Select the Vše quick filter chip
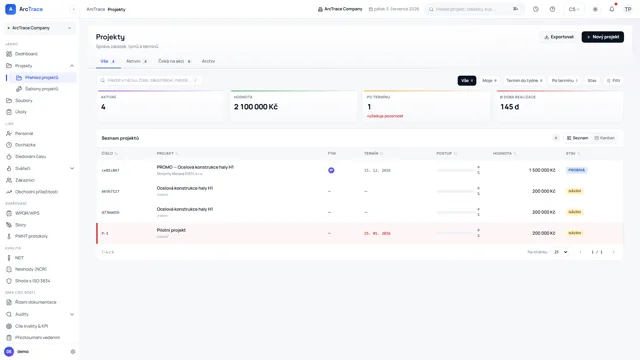Image resolution: width=640 pixels, height=360 pixels. (x=467, y=81)
